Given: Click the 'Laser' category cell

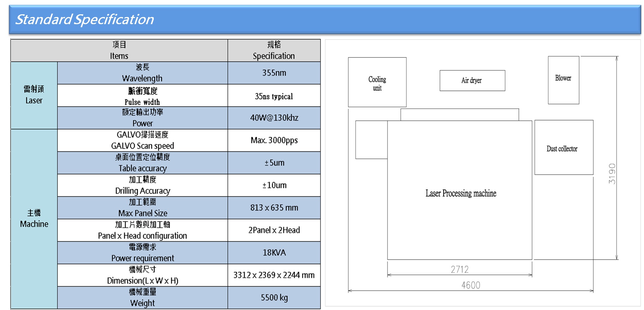Looking at the screenshot, I should pyautogui.click(x=34, y=95).
